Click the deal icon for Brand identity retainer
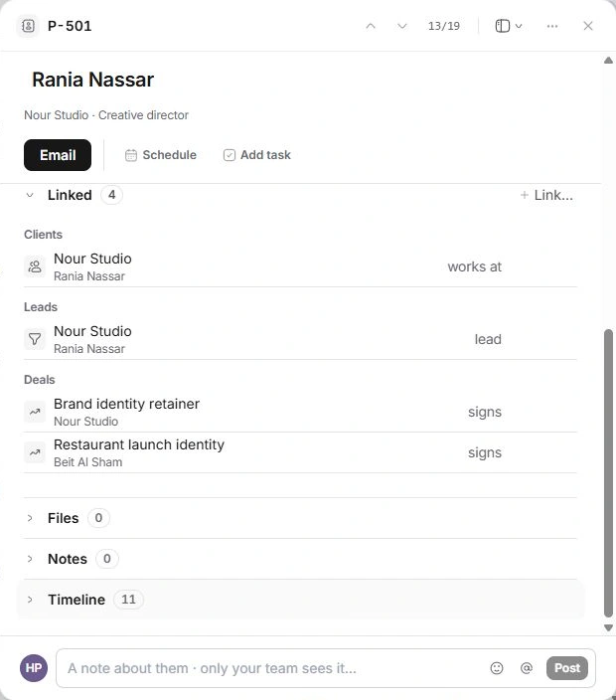This screenshot has width=616, height=700. pyautogui.click(x=35, y=412)
